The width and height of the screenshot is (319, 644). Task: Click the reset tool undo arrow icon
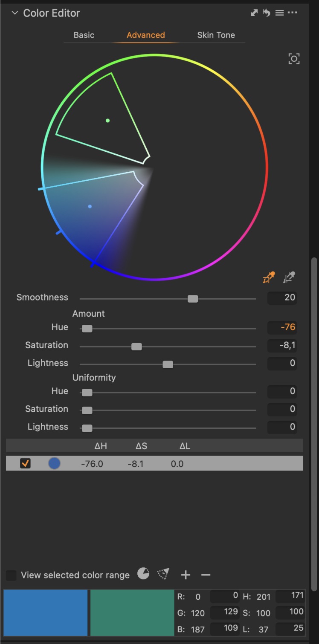[267, 13]
